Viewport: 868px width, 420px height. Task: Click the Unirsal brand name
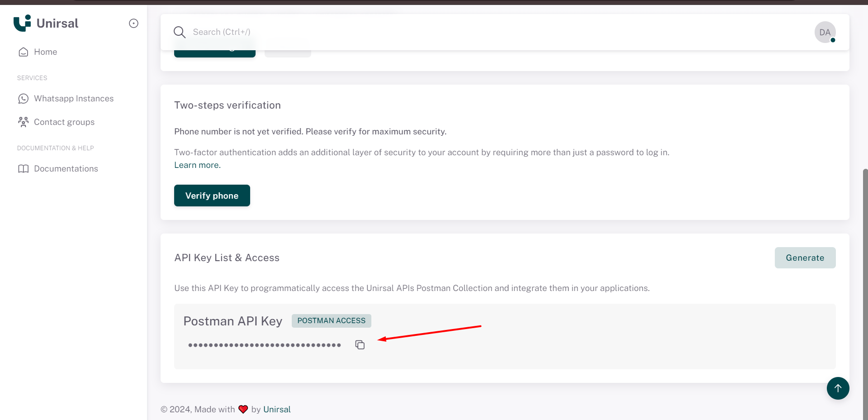coord(57,24)
